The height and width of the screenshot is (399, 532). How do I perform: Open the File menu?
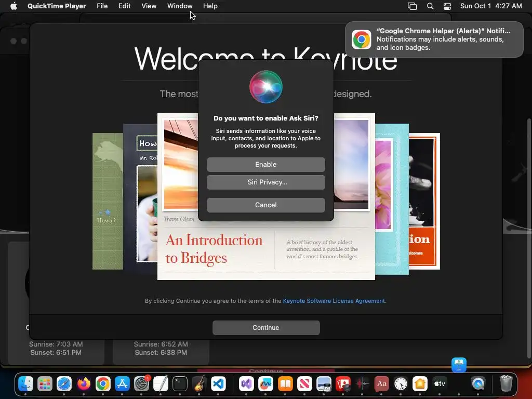coord(102,6)
